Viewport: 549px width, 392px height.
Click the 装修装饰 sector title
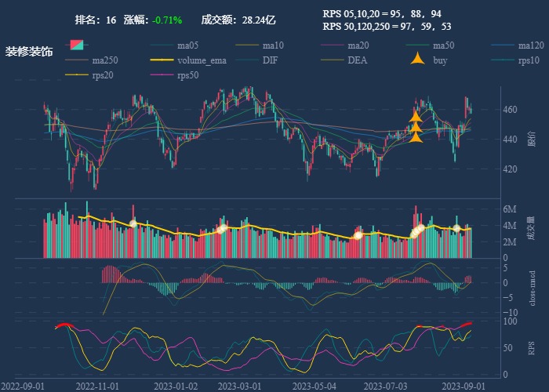pyautogui.click(x=30, y=52)
